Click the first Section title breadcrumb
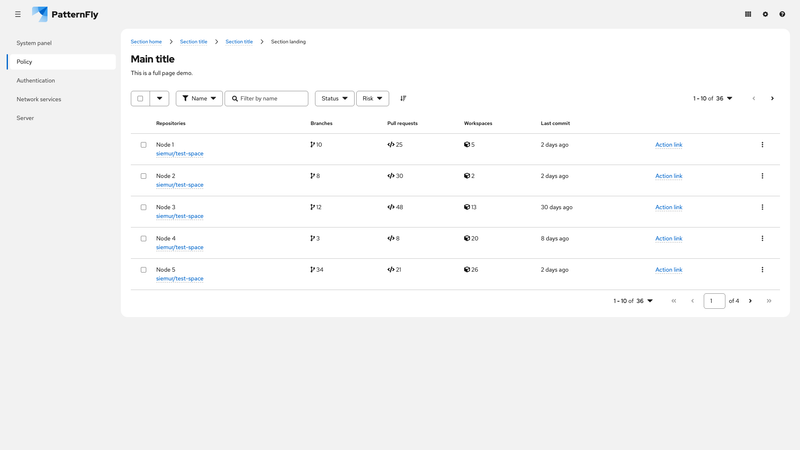 click(x=193, y=42)
